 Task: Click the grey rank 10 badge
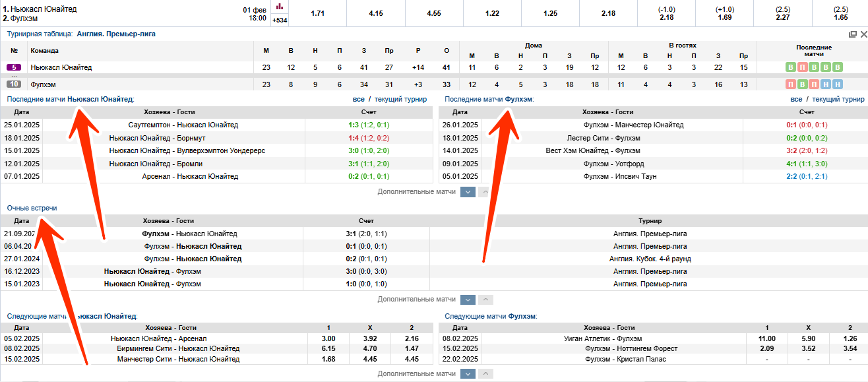click(x=14, y=84)
